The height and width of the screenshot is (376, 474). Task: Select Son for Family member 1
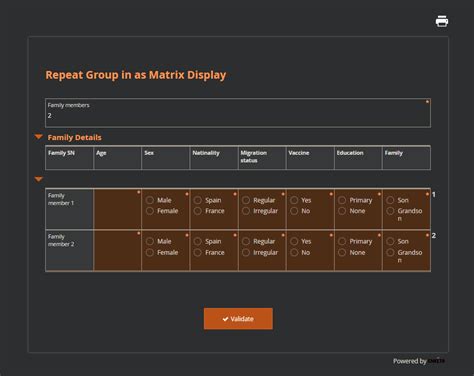[390, 200]
